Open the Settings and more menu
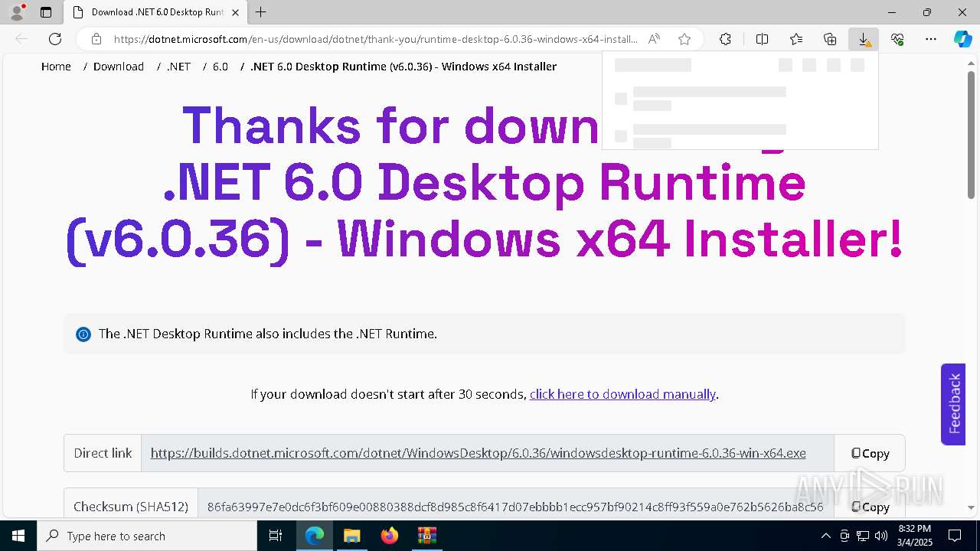The height and width of the screenshot is (551, 980). (x=931, y=39)
